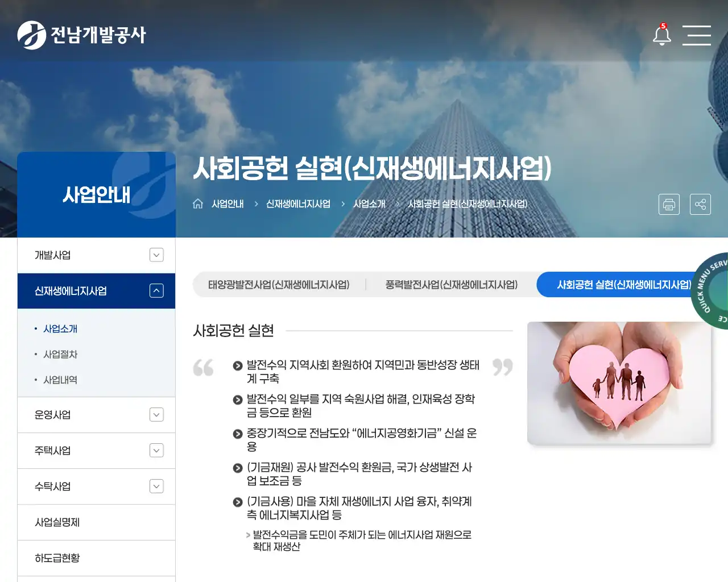This screenshot has height=582, width=728.
Task: Click the 사업안내 breadcrumb link
Action: click(x=227, y=204)
